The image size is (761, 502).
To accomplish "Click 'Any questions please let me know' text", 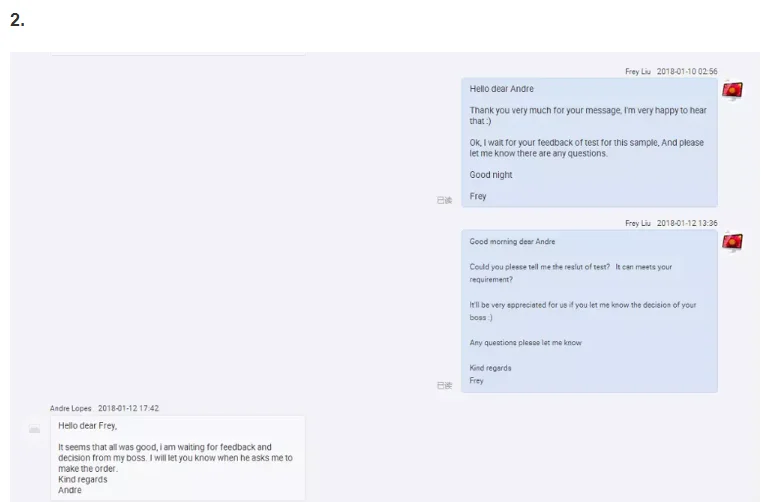I will (x=525, y=343).
